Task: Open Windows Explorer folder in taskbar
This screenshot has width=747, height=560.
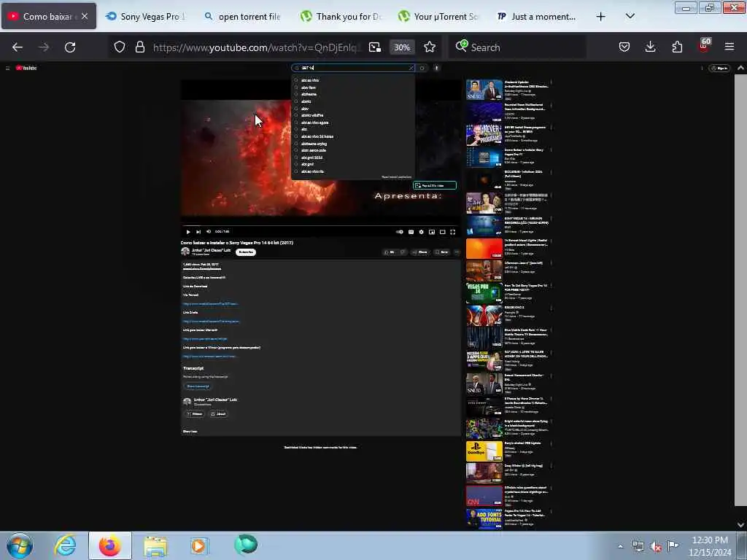Action: [x=155, y=545]
